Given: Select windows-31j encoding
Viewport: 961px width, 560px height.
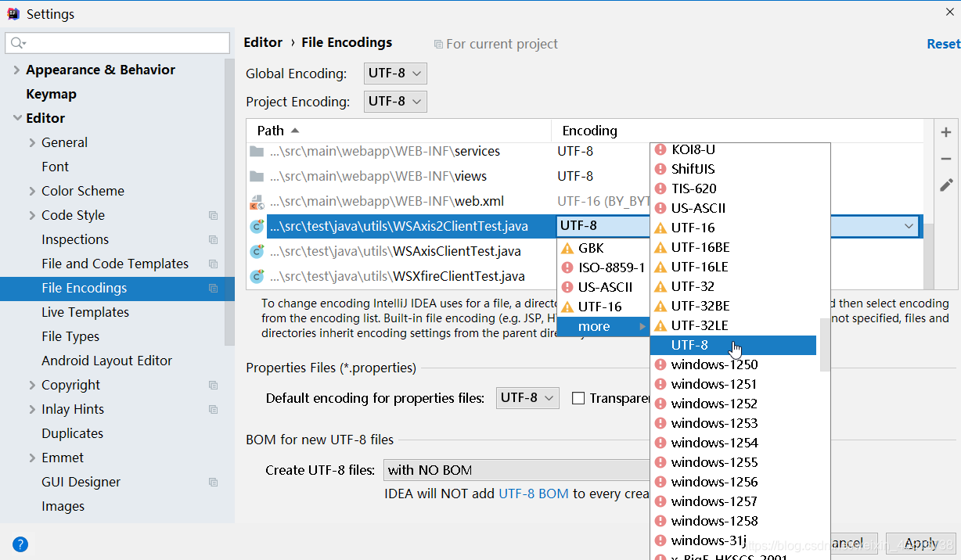Looking at the screenshot, I should (733, 540).
